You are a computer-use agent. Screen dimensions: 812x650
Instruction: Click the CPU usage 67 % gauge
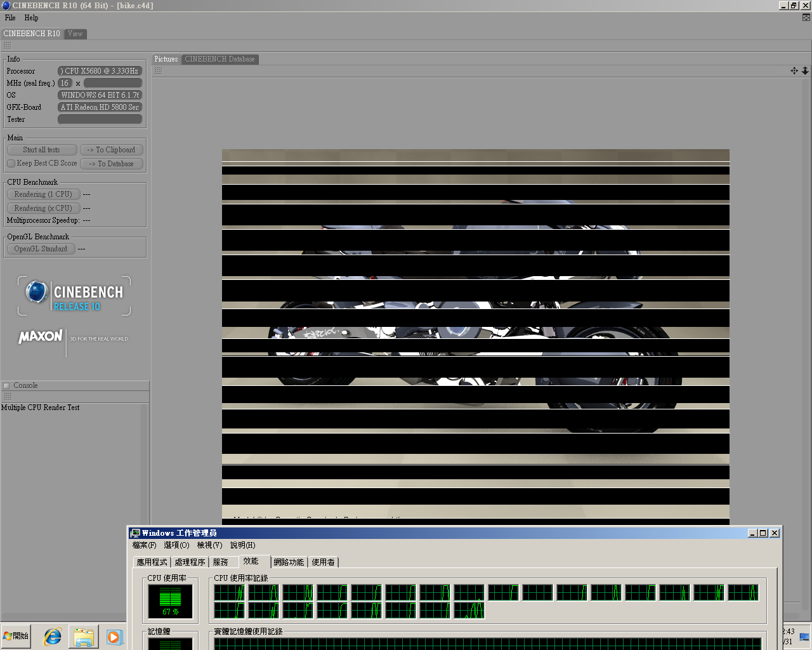[x=170, y=602]
